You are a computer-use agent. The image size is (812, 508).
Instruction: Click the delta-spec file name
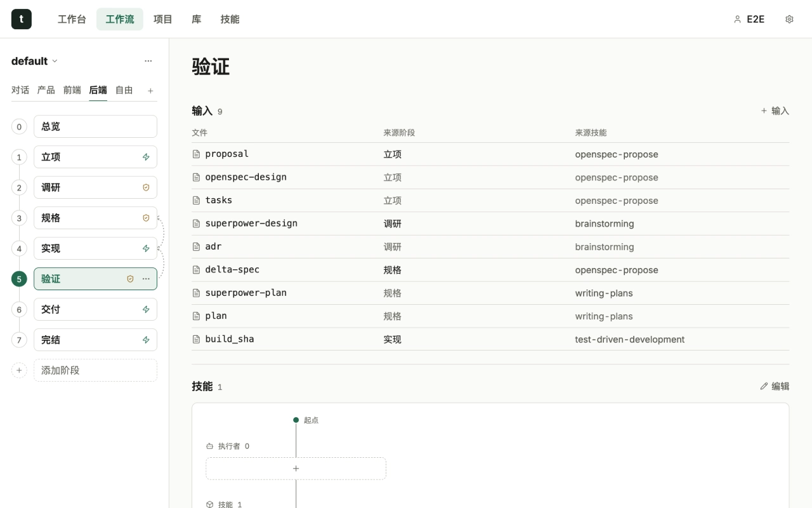click(x=232, y=269)
